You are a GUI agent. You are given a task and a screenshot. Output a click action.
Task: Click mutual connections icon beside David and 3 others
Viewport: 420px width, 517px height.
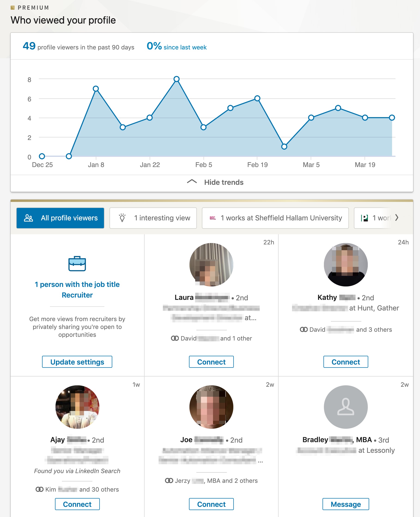[x=304, y=329]
